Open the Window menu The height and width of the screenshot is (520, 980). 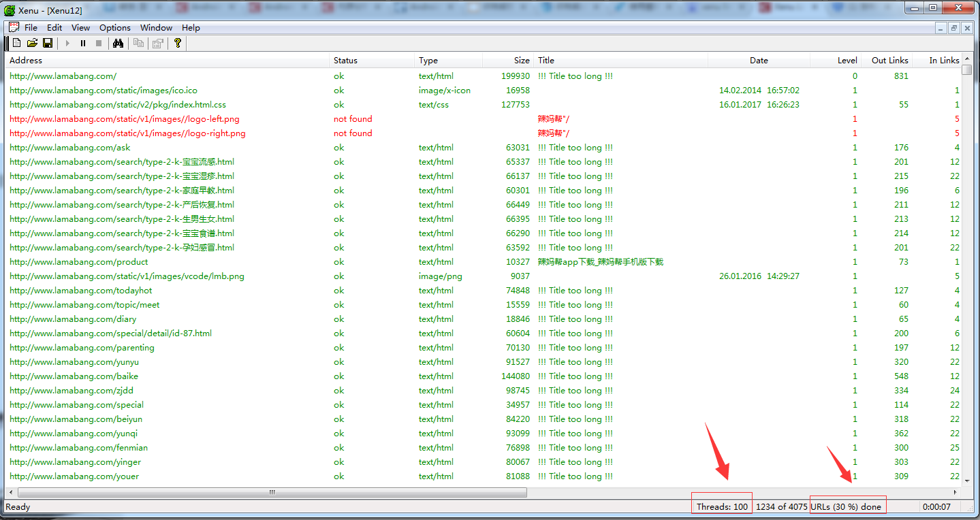pyautogui.click(x=156, y=27)
